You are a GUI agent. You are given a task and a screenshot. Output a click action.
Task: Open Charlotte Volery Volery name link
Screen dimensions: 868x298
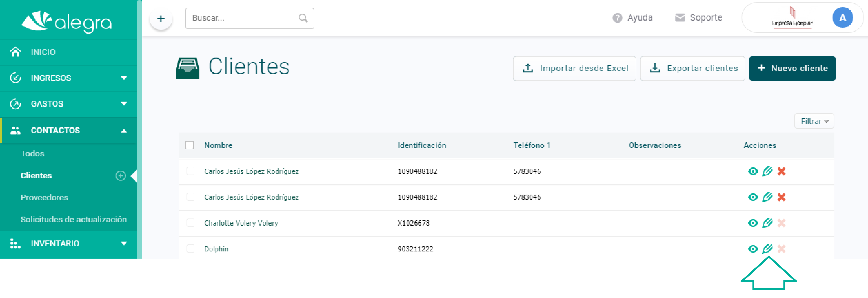click(241, 223)
